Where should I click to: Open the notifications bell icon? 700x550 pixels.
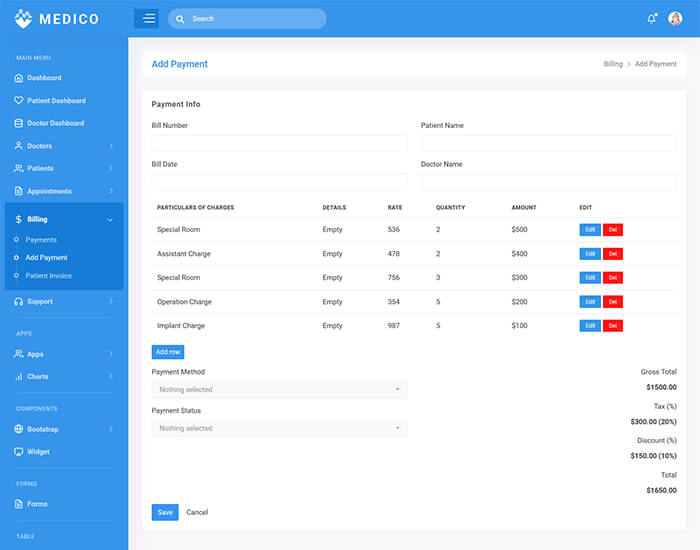[x=652, y=18]
